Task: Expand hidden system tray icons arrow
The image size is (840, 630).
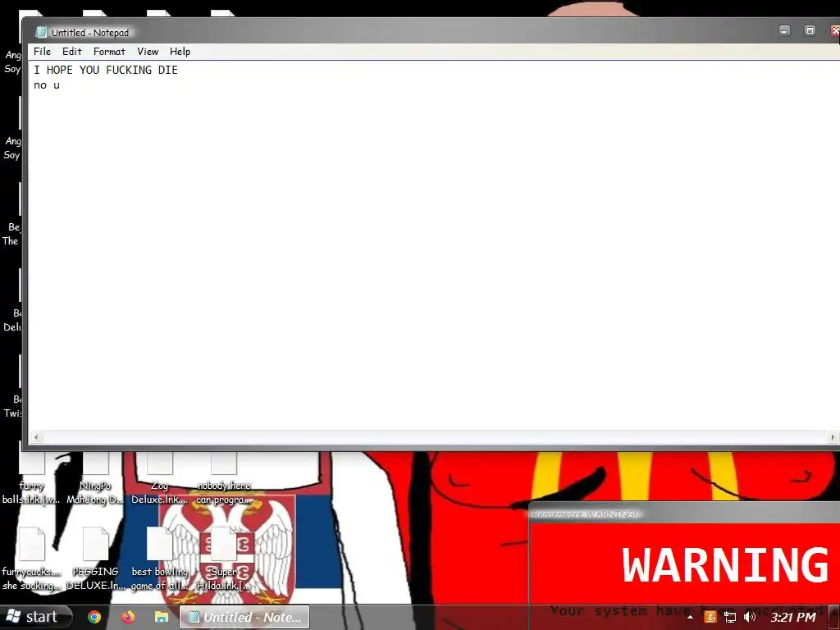Action: [x=690, y=617]
